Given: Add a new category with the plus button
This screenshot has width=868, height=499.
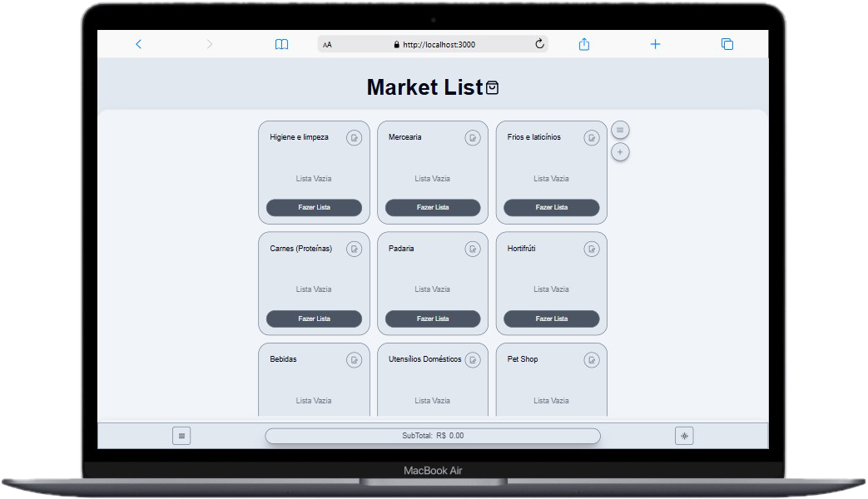Looking at the screenshot, I should [x=620, y=152].
